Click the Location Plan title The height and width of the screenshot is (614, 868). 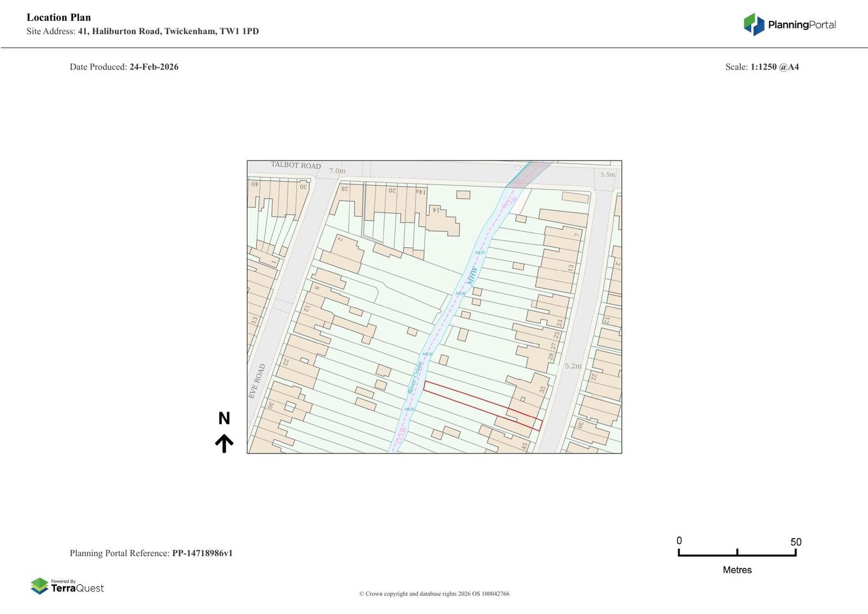(59, 17)
